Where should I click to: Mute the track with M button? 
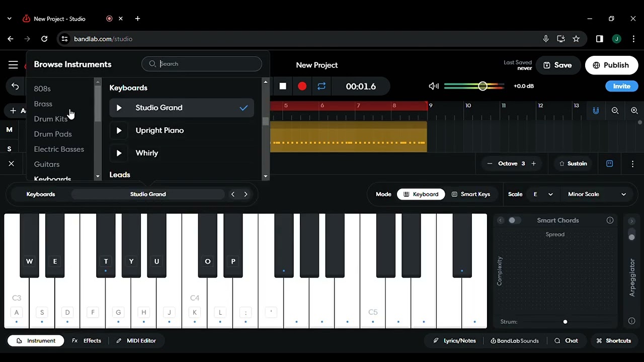click(x=9, y=130)
